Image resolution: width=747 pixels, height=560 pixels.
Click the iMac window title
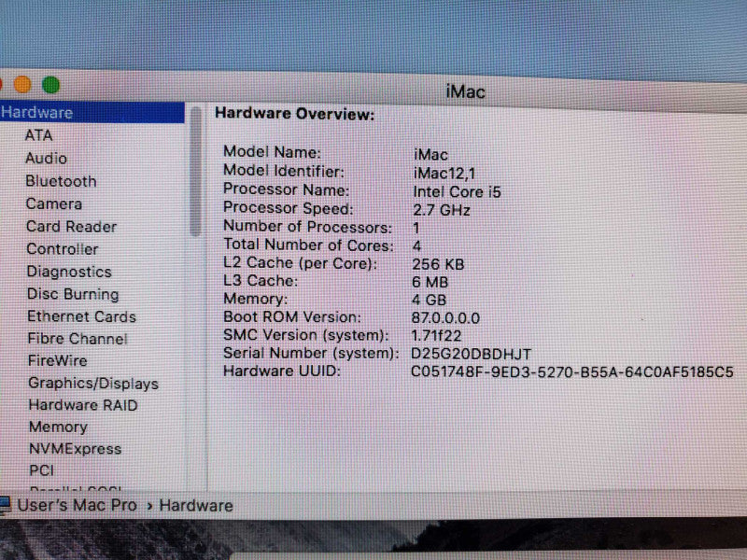point(465,91)
